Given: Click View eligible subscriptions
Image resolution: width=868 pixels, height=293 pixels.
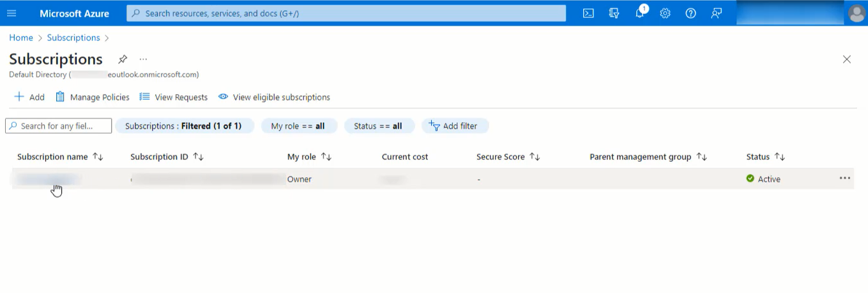Looking at the screenshot, I should click(x=275, y=97).
